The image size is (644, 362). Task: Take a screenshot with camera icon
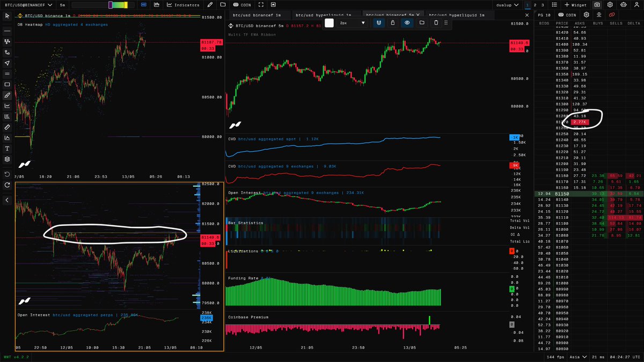tap(597, 5)
